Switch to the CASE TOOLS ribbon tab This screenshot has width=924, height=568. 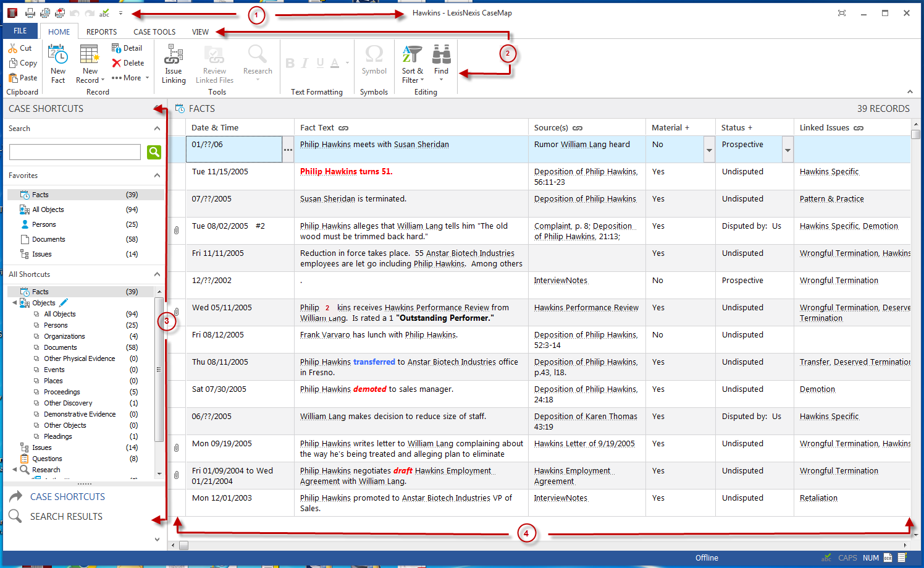click(154, 32)
